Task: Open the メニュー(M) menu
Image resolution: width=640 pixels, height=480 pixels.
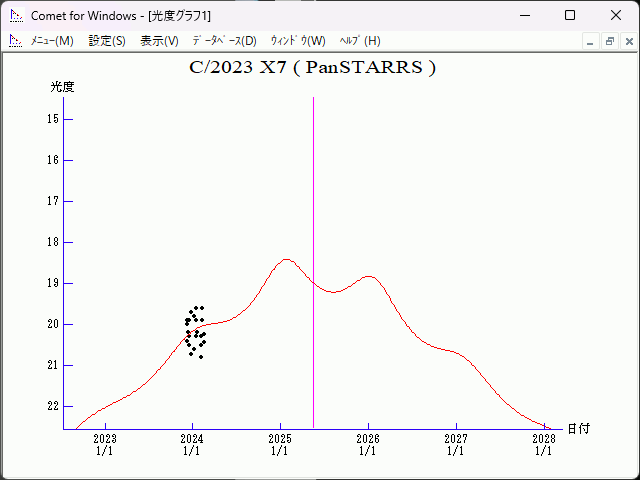Action: (52, 41)
